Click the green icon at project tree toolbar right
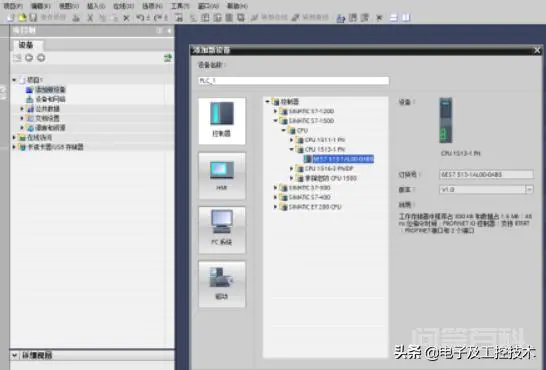Screen dimensions: 546x370 coord(168,58)
